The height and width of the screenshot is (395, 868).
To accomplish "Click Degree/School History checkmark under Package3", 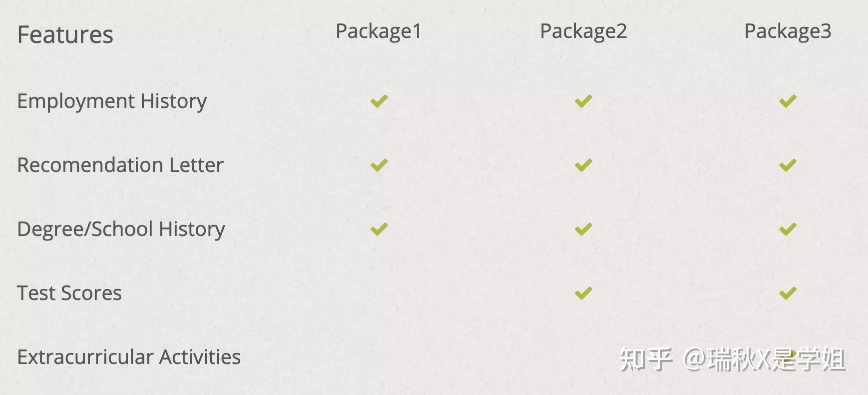I will [x=788, y=229].
